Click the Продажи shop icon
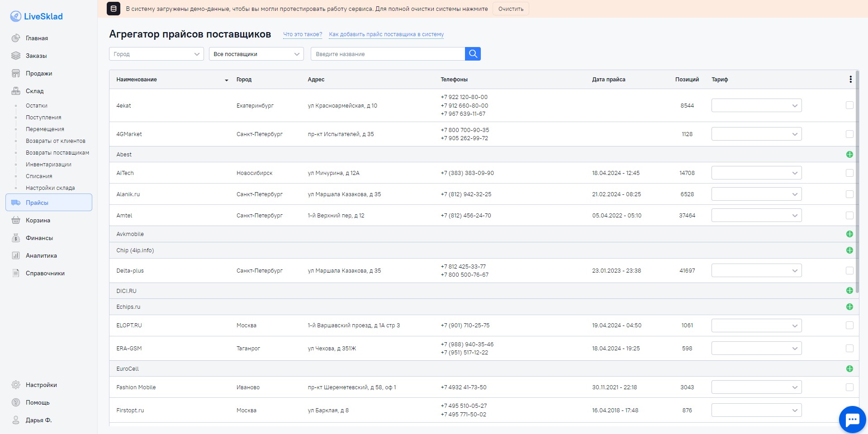 point(16,73)
